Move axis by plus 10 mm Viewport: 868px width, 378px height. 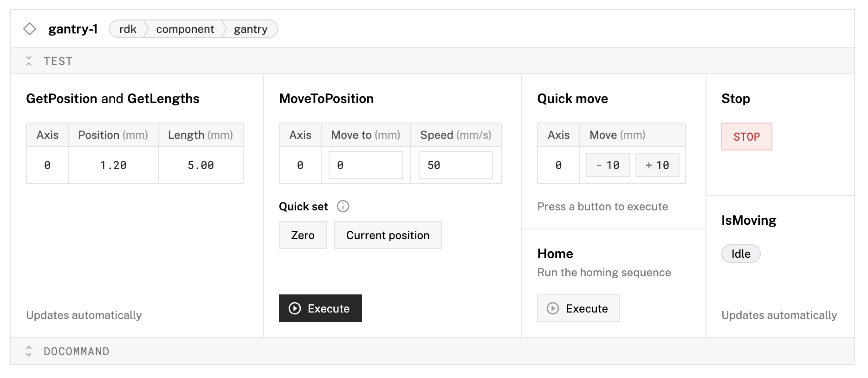(657, 165)
